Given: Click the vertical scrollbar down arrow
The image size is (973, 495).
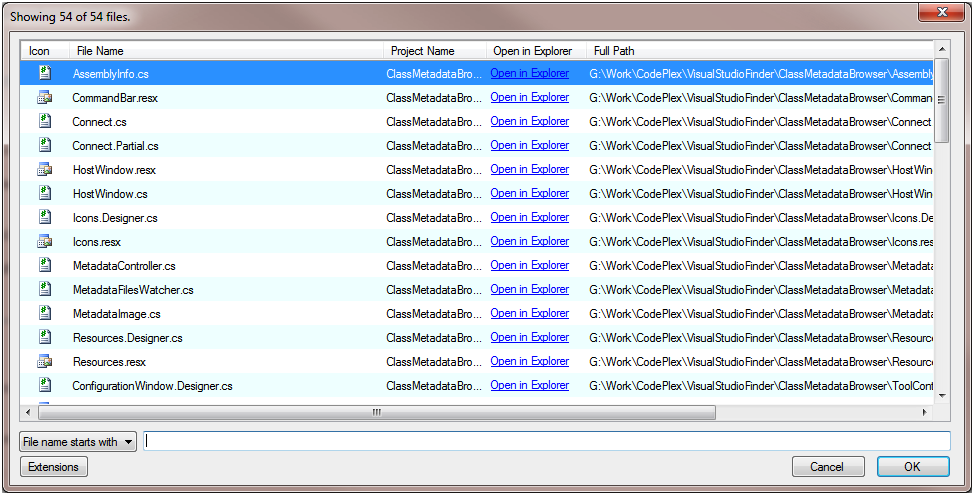Looking at the screenshot, I should (941, 396).
